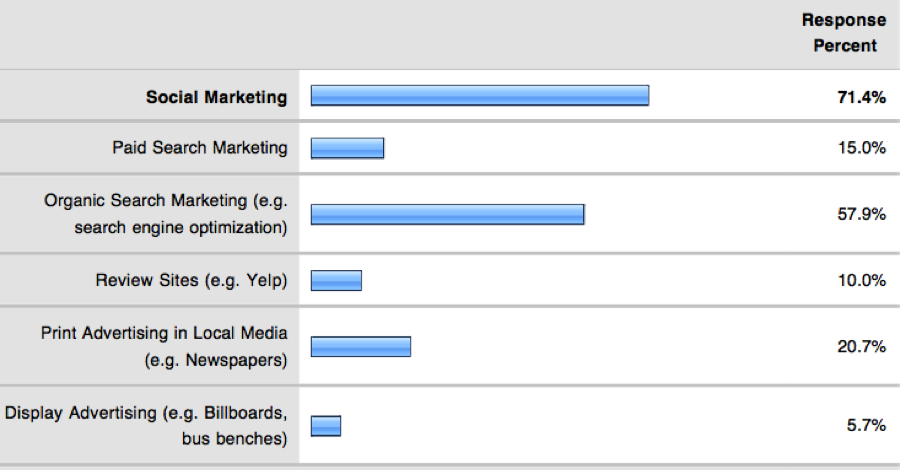Click the search engine optimization text
900x471 pixels.
pos(180,228)
